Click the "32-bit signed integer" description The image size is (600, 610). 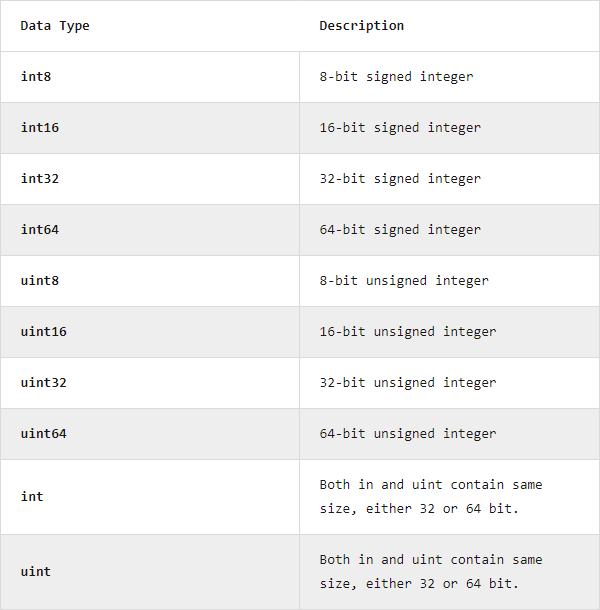[x=400, y=179]
